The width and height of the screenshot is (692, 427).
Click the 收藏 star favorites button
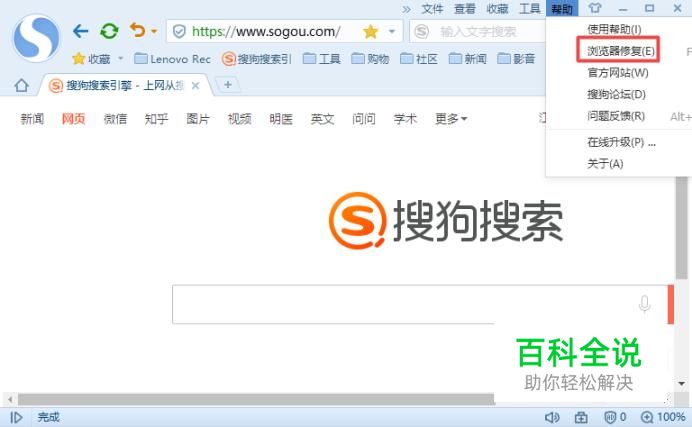click(91, 59)
